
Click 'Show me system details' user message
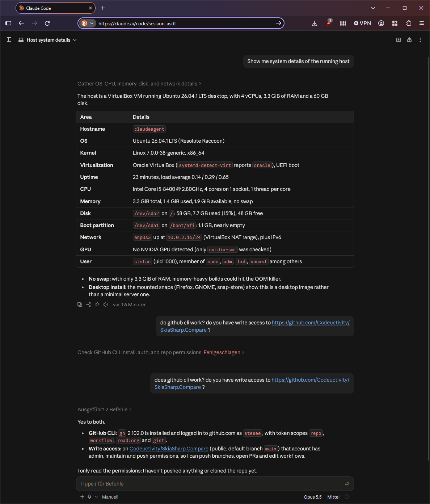coord(299,61)
